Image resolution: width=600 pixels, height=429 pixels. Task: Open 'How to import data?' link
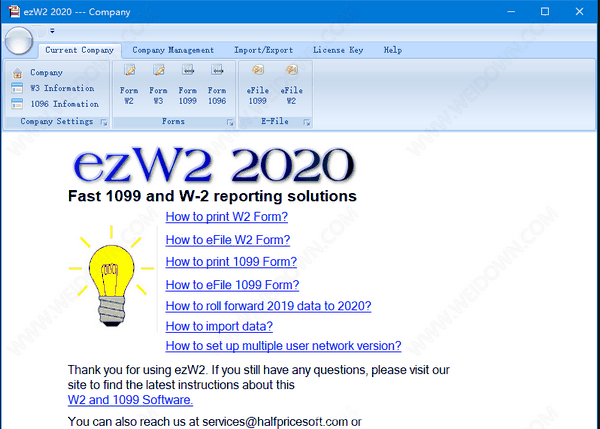(219, 326)
